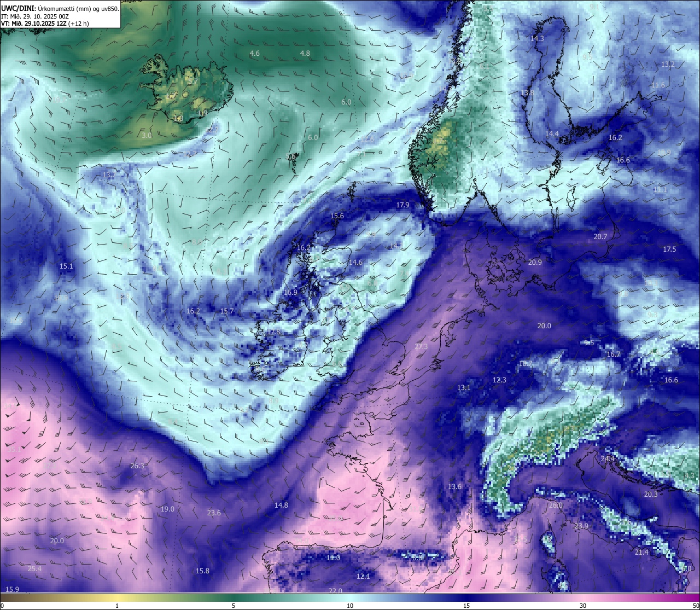Click the 3.0 value southwest of Iceland
This screenshot has width=700, height=610.
147,135
